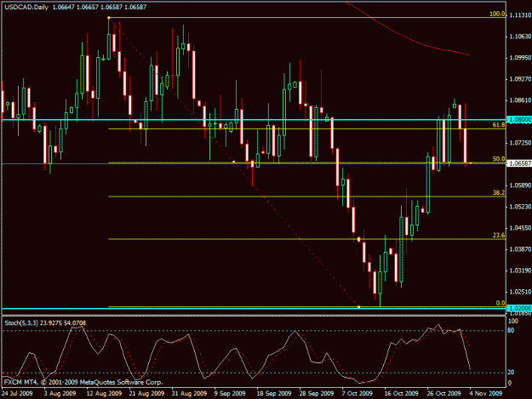Click the 24 Jul 2009 date label

click(17, 393)
